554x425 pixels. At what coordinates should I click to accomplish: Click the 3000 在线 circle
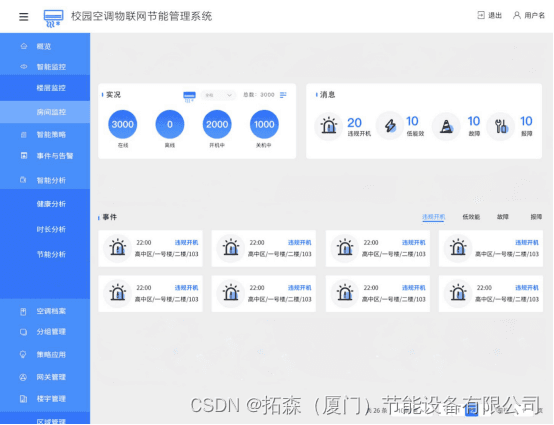(123, 124)
